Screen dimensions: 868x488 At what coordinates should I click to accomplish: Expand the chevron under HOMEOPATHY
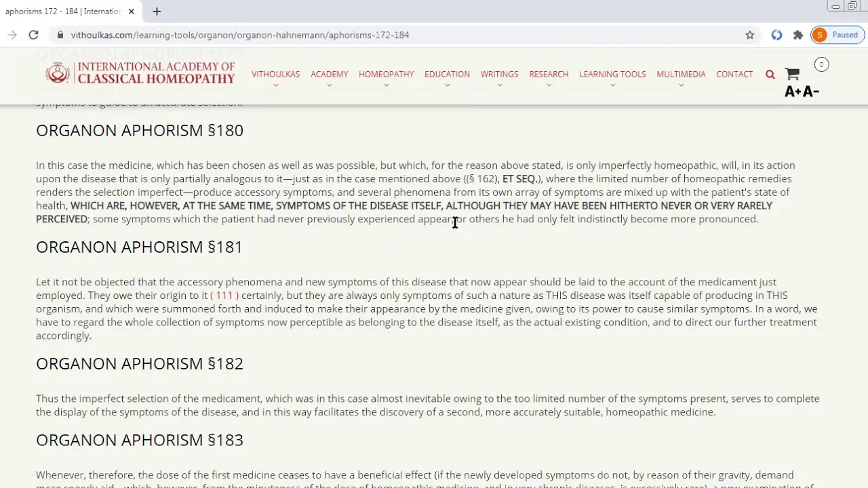point(386,85)
